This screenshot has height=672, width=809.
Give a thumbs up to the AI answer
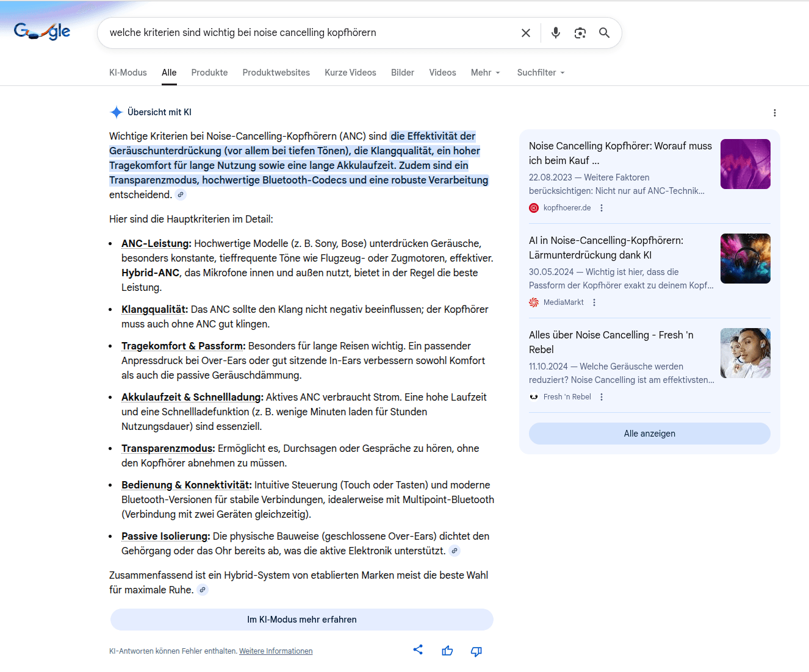tap(447, 651)
